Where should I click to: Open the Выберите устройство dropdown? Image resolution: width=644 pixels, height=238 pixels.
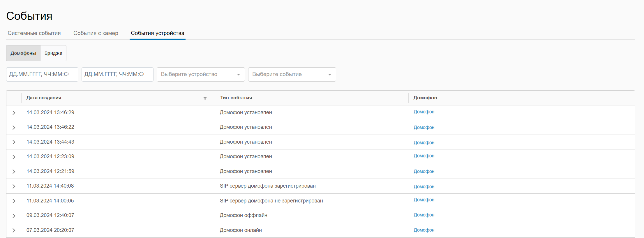(200, 74)
